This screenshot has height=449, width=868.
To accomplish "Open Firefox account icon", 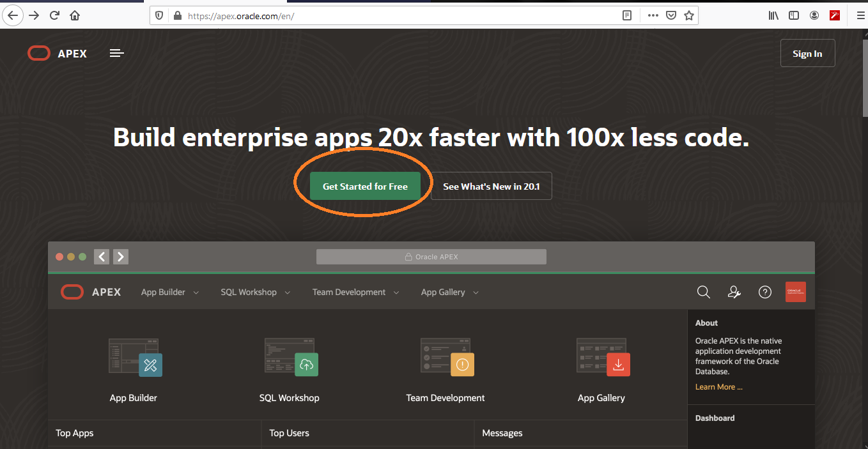I will coord(814,15).
